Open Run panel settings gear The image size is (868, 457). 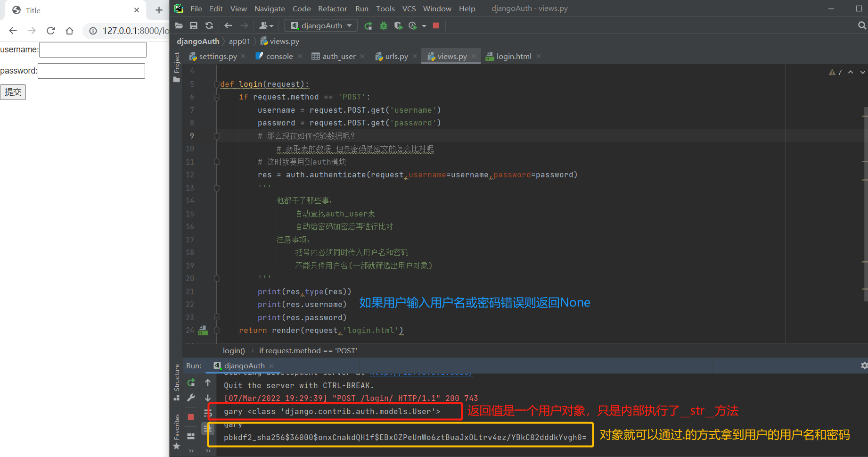(x=864, y=366)
